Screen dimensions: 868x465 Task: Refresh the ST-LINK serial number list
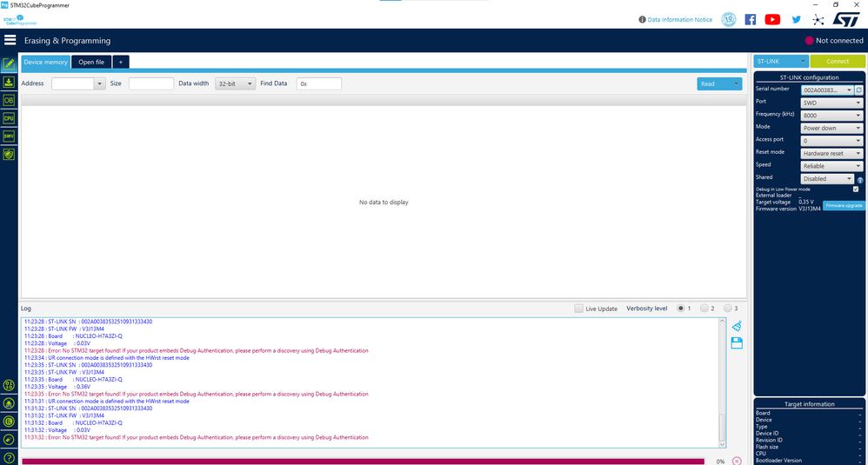[858, 90]
